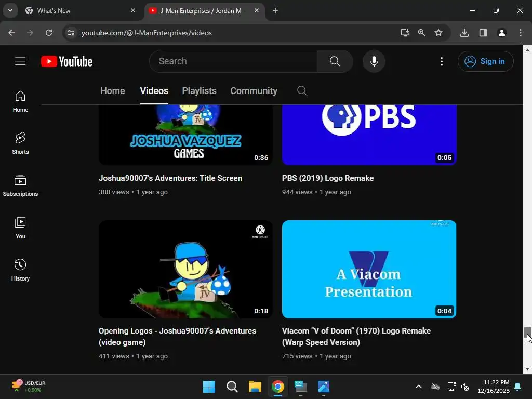Open Joshua Vazquez Games thumbnail video
This screenshot has width=532, height=399.
(185, 135)
